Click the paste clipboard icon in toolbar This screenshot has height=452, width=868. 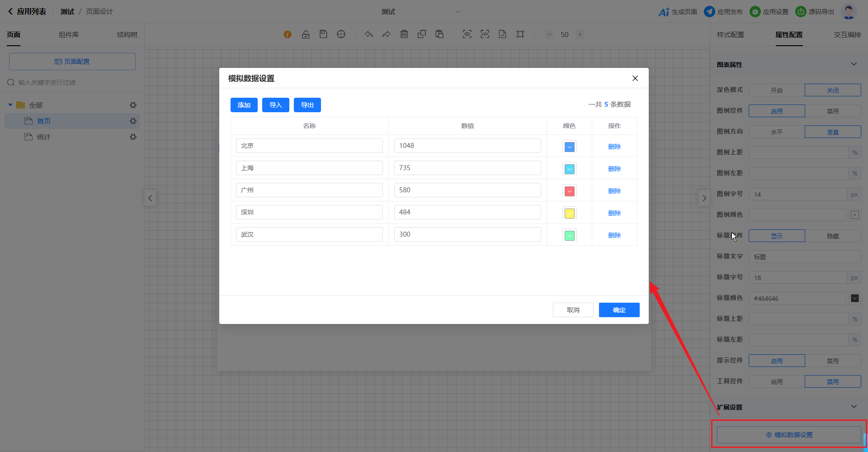pyautogui.click(x=439, y=34)
